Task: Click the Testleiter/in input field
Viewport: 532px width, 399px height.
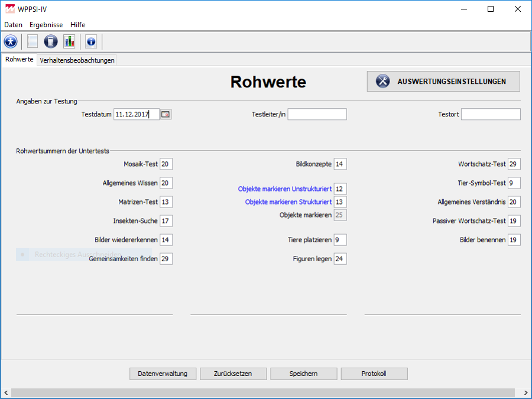Action: coord(317,115)
